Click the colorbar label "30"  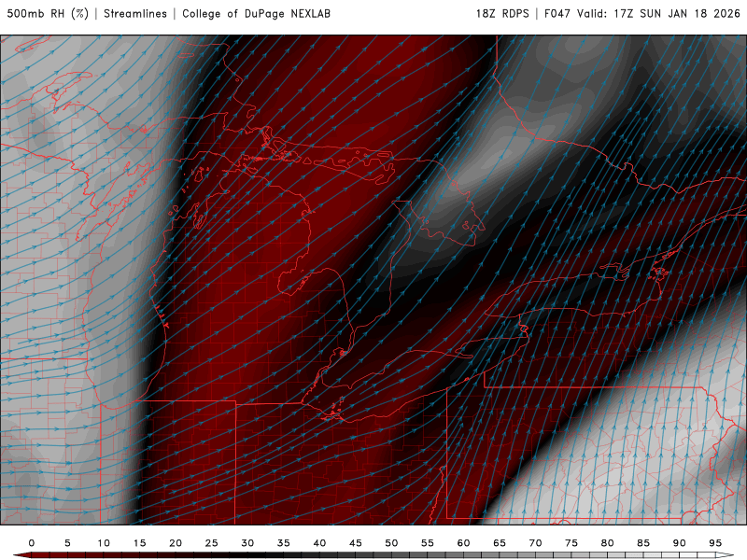(x=247, y=543)
